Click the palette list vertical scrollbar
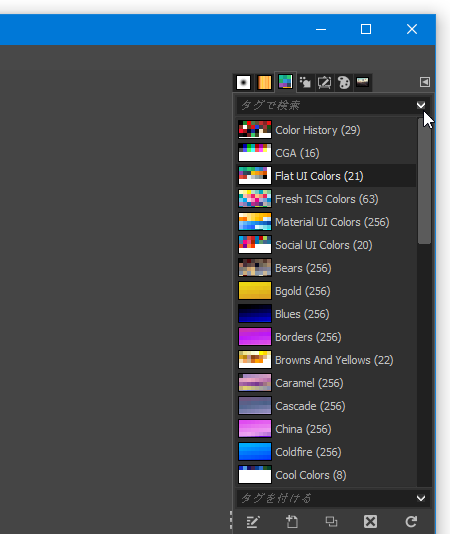This screenshot has width=450, height=534. pos(424,302)
